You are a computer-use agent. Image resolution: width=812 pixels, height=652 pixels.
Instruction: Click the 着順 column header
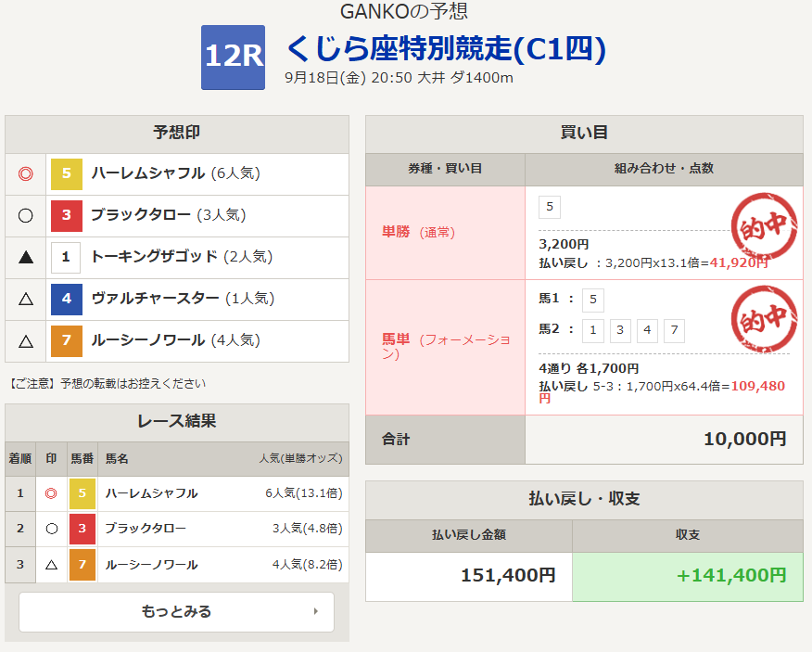click(x=20, y=459)
